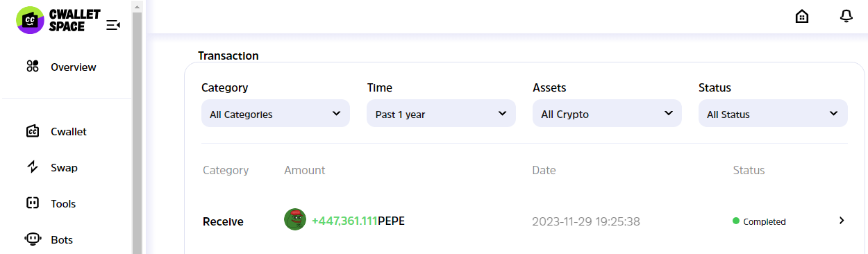Open the All Crypto assets dropdown
868x254 pixels.
pyautogui.click(x=607, y=113)
